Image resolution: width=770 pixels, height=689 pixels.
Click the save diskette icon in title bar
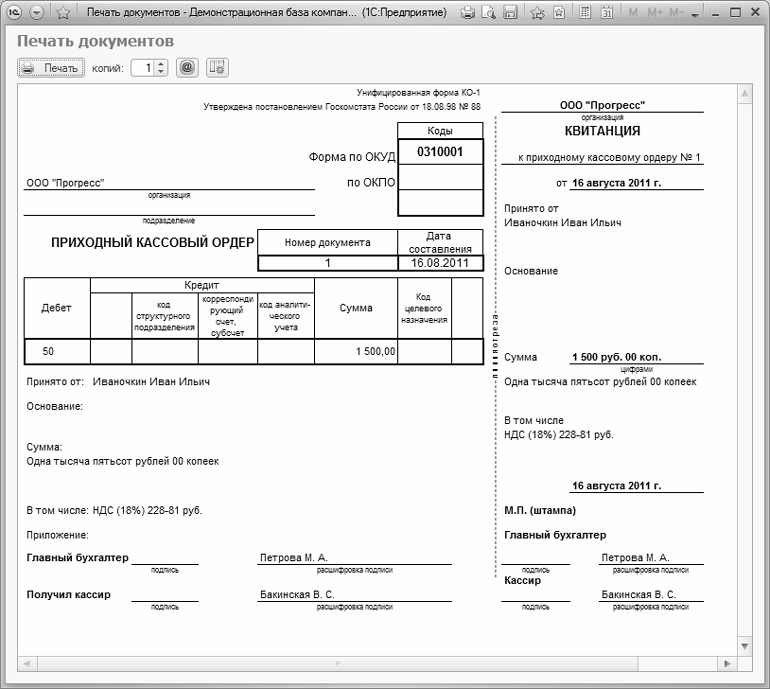510,14
